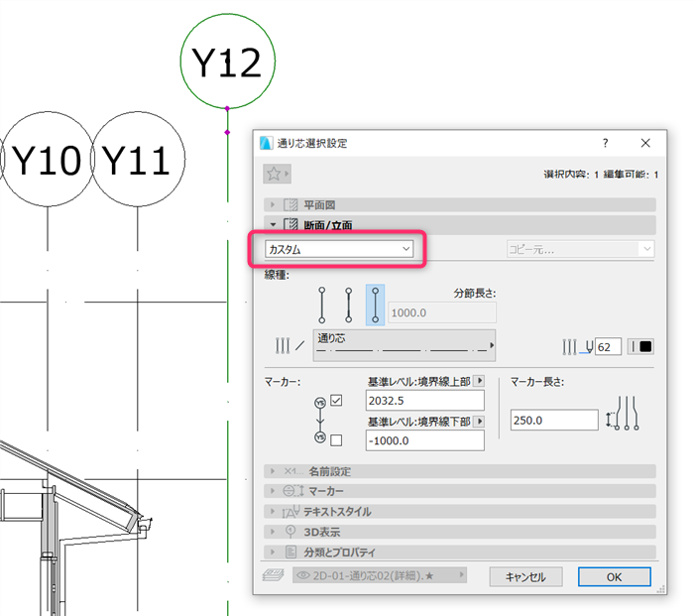The height and width of the screenshot is (616, 694).
Task: Close the 通り芯選択設定 dialog
Action: pos(645,143)
